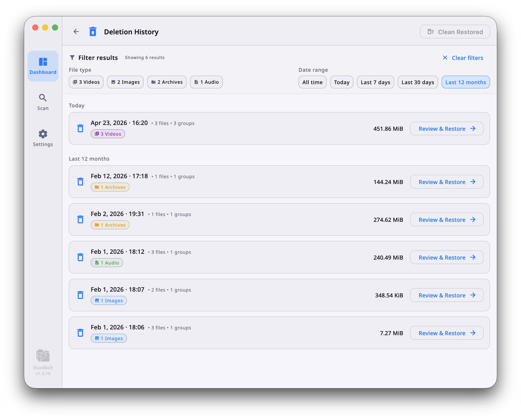Click the 451.86 MiB size value
Screen dimensions: 521x420
pos(388,129)
